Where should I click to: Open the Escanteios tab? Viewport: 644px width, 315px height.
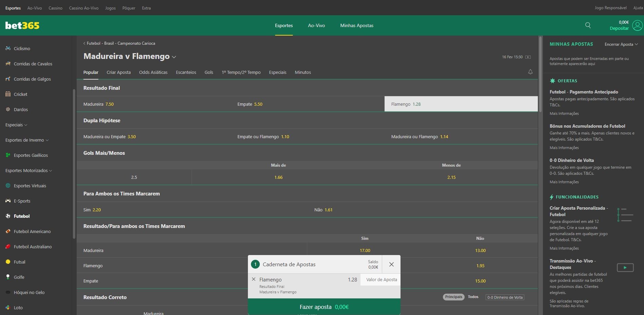pos(186,72)
